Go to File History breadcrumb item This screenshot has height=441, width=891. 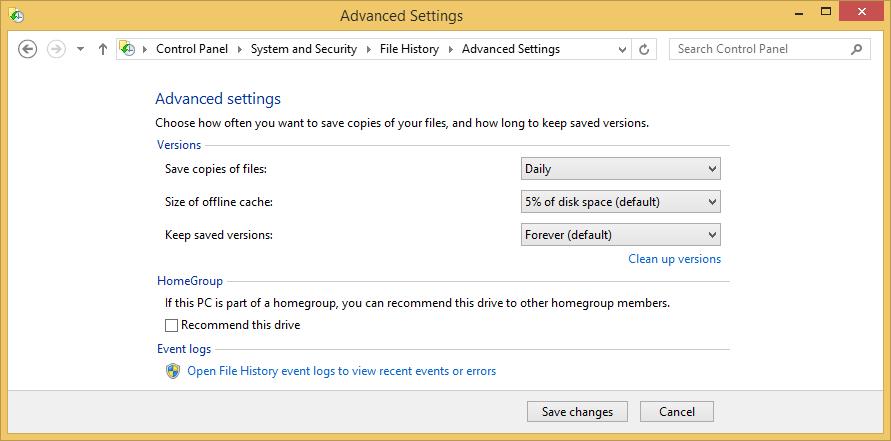(x=409, y=49)
